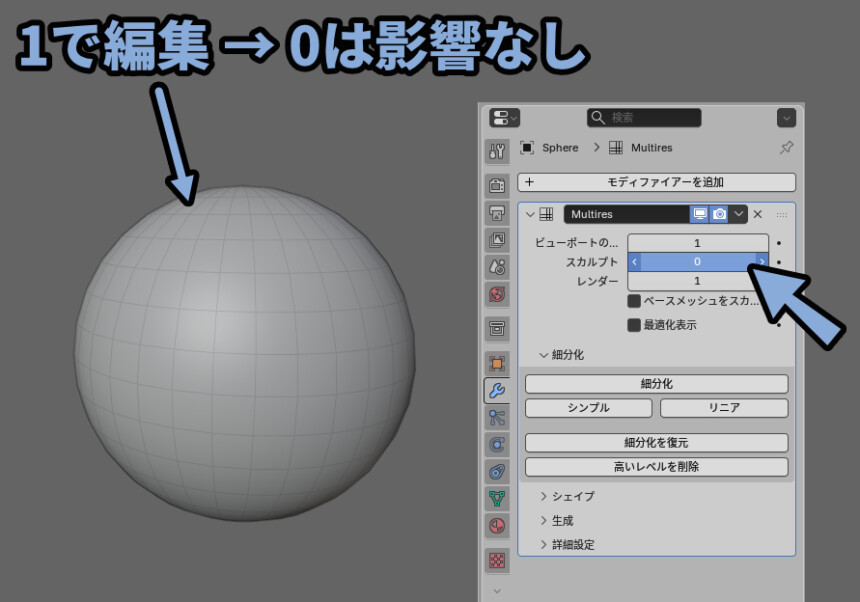Open the Multires modifier options dropdown
The width and height of the screenshot is (860, 602).
pos(739,214)
